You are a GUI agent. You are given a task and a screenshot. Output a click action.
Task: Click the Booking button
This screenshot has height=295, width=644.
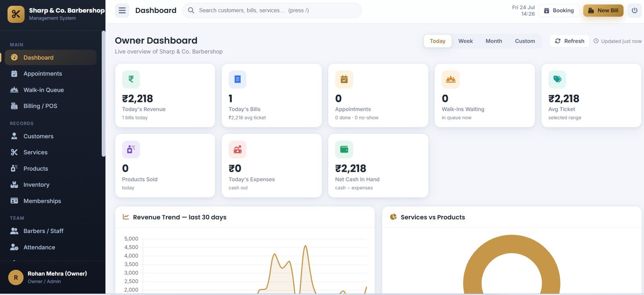[559, 10]
